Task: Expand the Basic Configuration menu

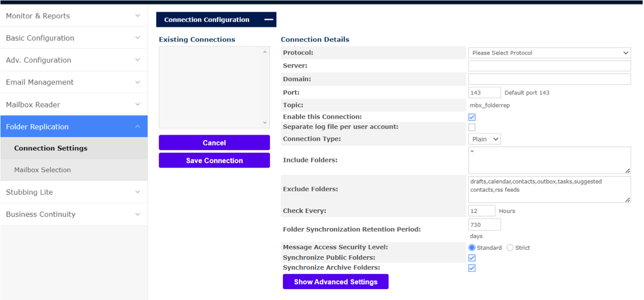Action: pyautogui.click(x=74, y=38)
